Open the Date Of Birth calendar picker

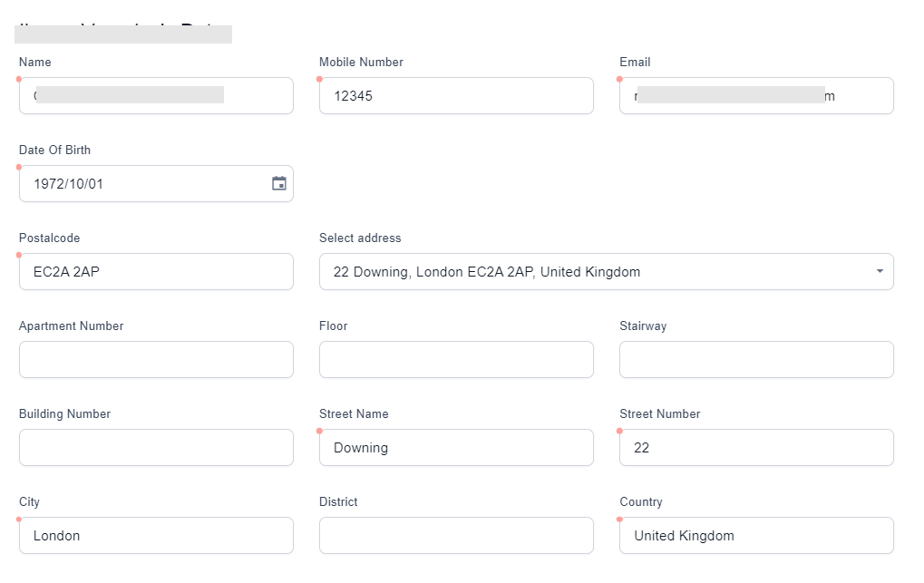279,183
